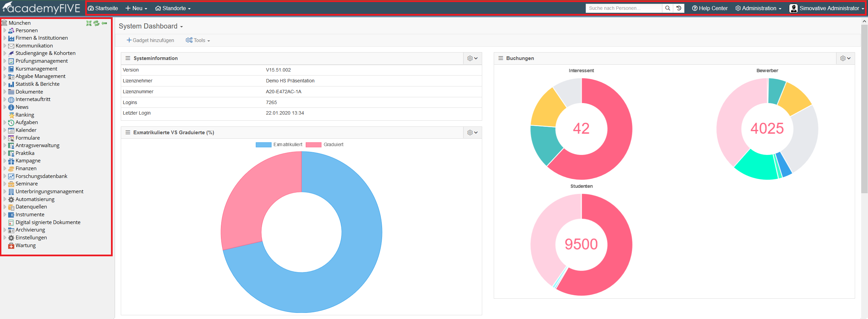Click the Suche nach Personen search field
This screenshot has height=319, width=868.
click(624, 8)
